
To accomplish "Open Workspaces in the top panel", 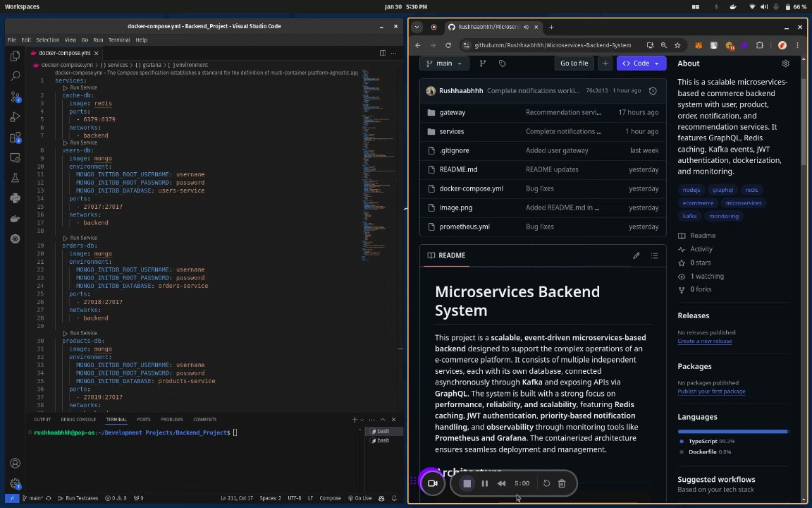I will pyautogui.click(x=23, y=7).
